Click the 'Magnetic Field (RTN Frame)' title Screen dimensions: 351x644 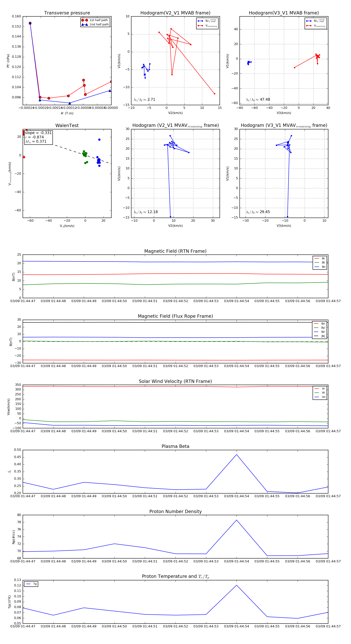click(x=175, y=251)
